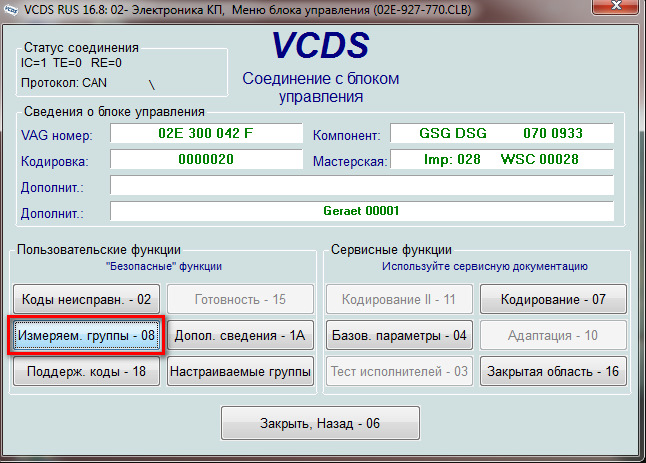Click the Кодировка field 0000020
Image resolution: width=646 pixels, height=463 pixels.
(206, 159)
